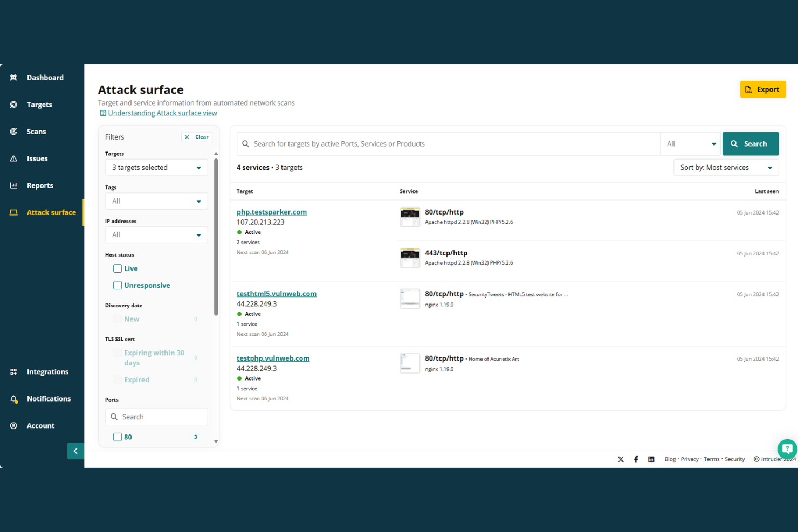This screenshot has height=532, width=798.
Task: Check the Unresponsive host status box
Action: 117,286
